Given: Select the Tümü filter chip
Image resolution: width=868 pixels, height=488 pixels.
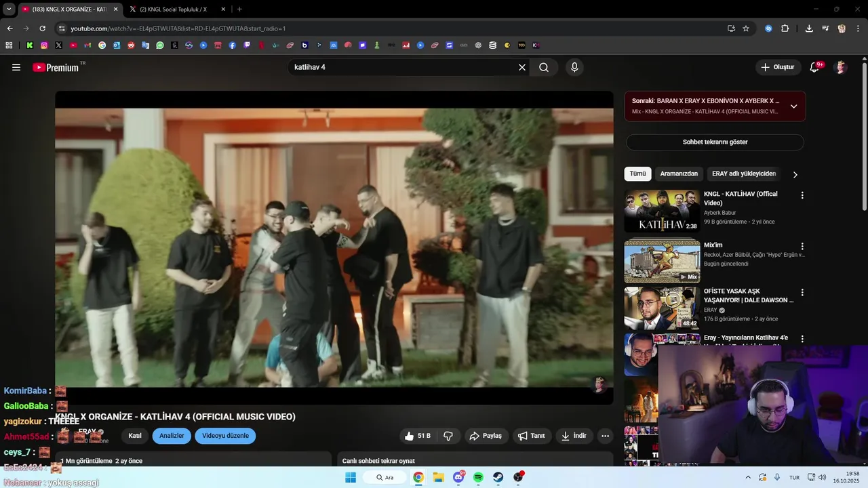Looking at the screenshot, I should (x=638, y=174).
